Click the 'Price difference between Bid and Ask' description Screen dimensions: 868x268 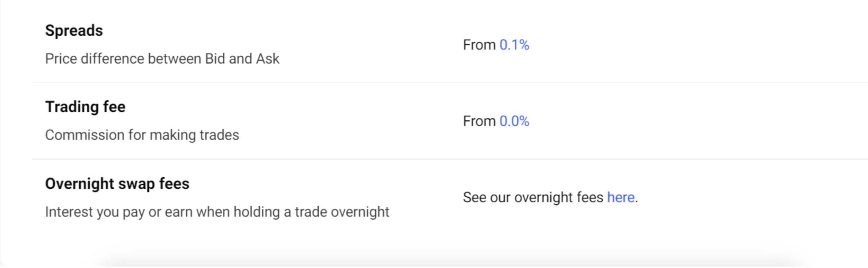coord(162,59)
